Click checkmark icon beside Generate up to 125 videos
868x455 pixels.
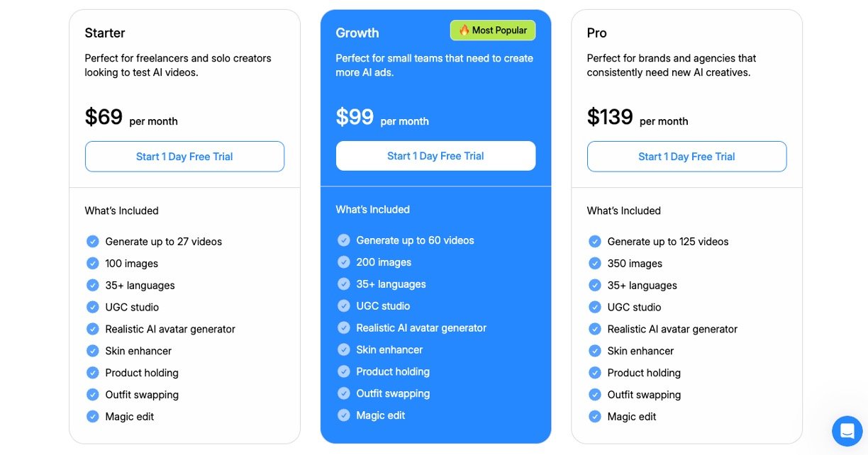click(595, 242)
